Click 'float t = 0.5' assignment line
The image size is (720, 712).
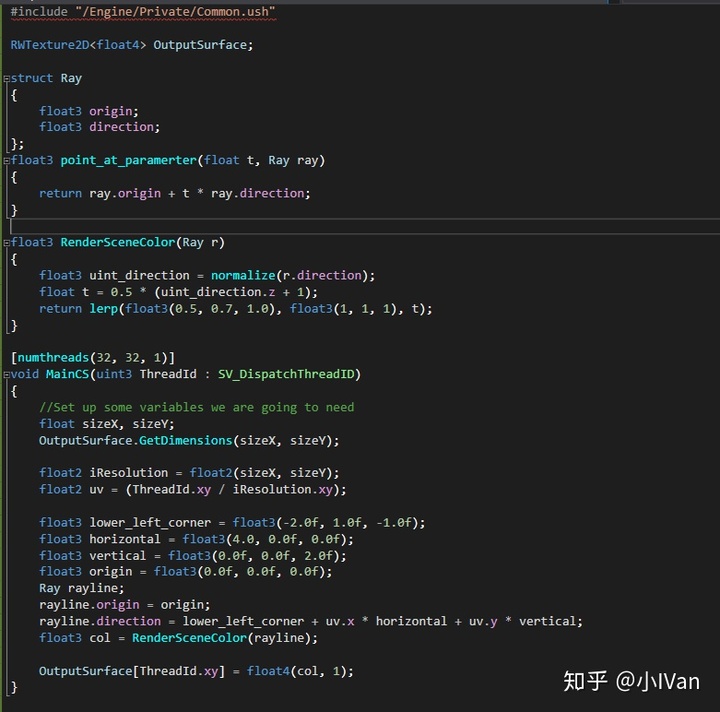point(178,292)
